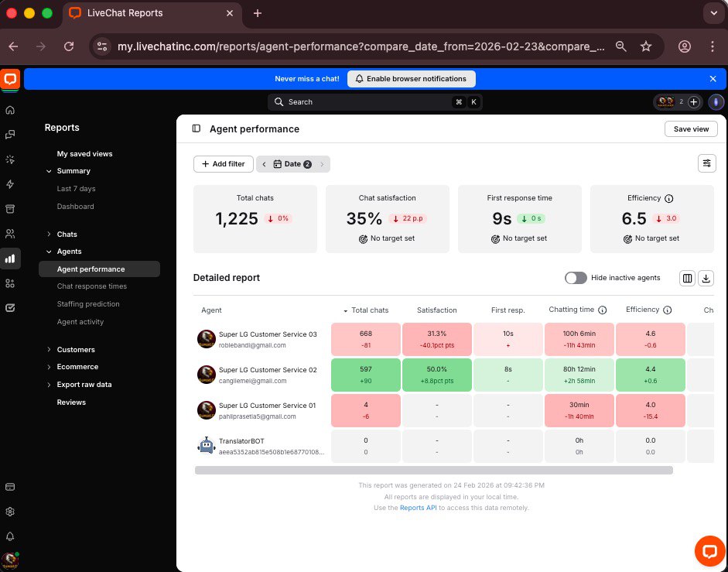Open the Reviews report
728x572 pixels.
point(71,402)
